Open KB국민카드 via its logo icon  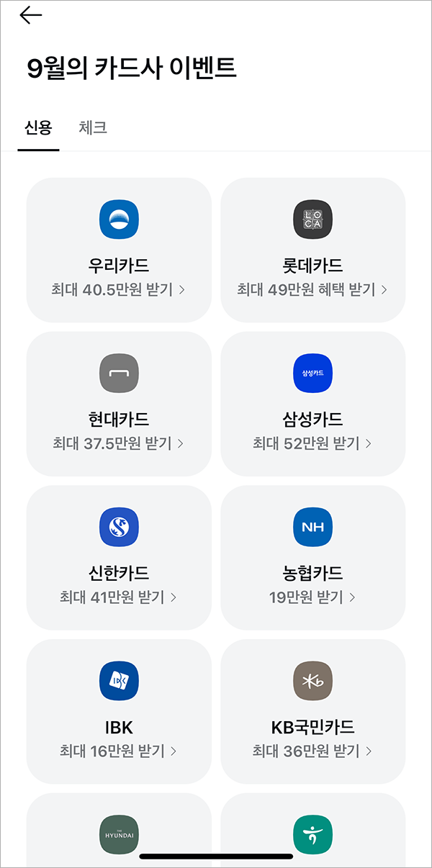click(x=313, y=680)
